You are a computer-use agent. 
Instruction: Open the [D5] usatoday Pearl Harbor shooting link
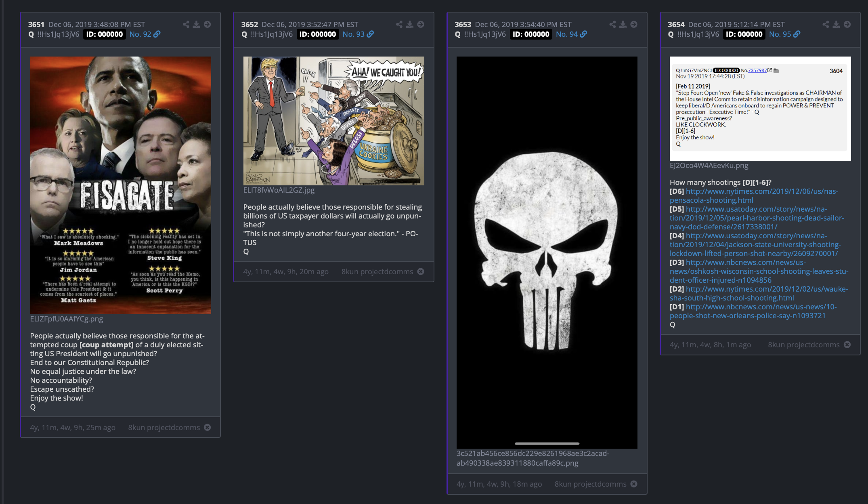click(757, 218)
